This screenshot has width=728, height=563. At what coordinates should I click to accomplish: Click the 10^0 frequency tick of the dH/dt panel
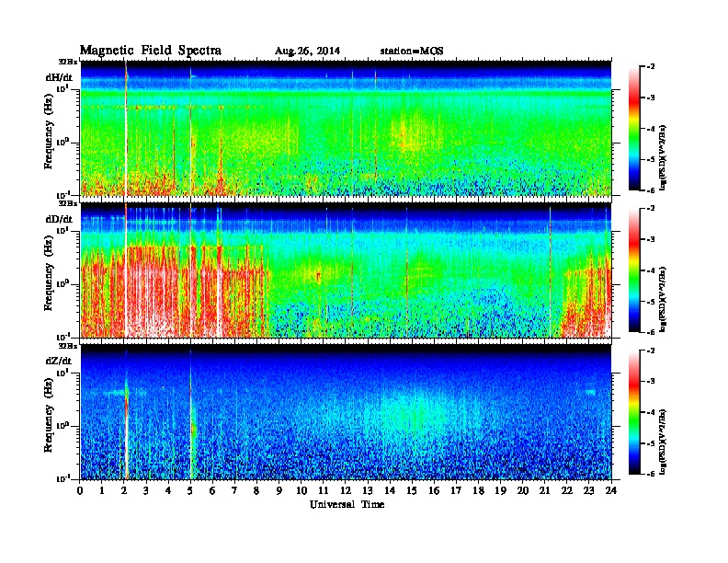(63, 143)
